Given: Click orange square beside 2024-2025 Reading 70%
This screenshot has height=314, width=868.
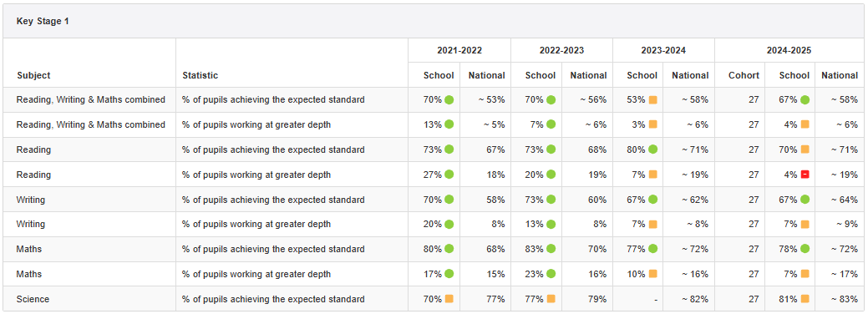Looking at the screenshot, I should click(x=805, y=149).
